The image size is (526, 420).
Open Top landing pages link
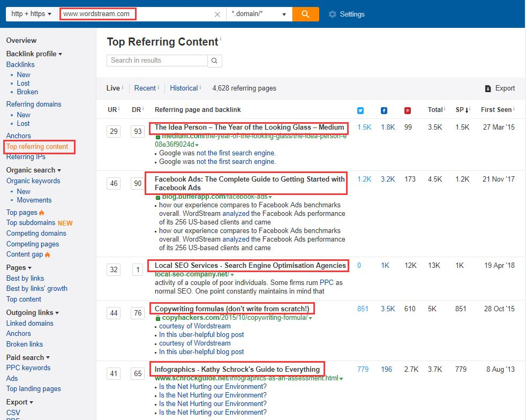point(34,389)
